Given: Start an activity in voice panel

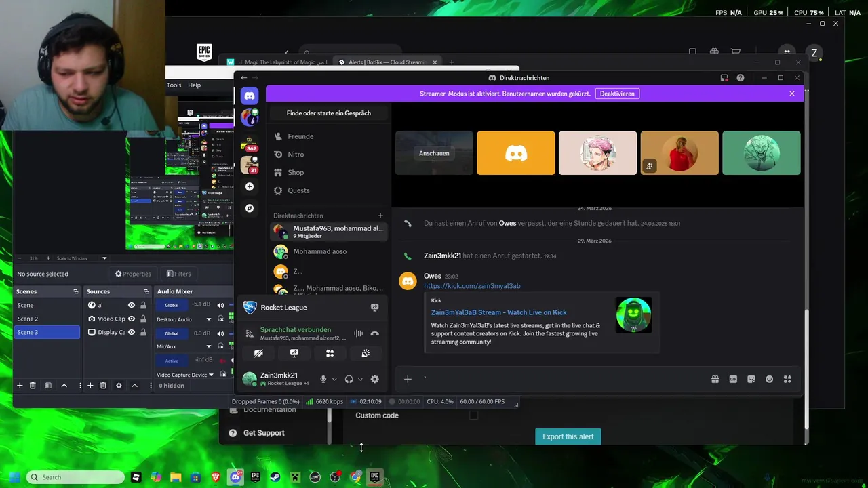Looking at the screenshot, I should coord(330,353).
